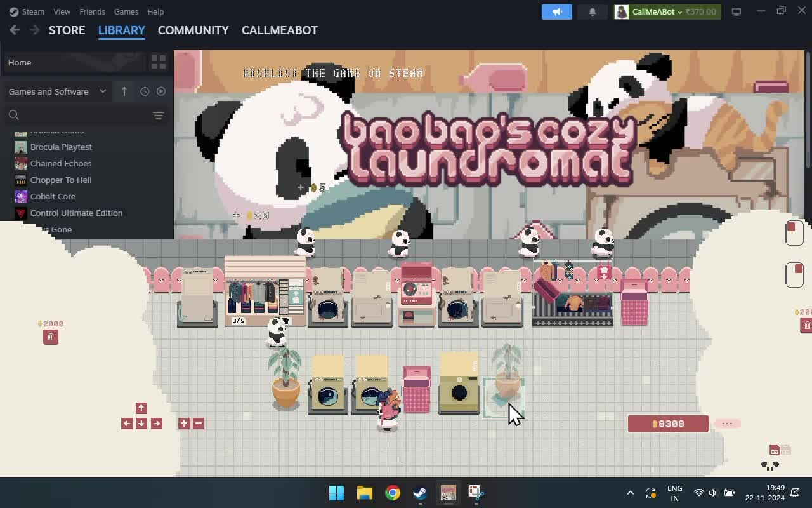The width and height of the screenshot is (812, 508).
Task: Open library advanced filter options
Action: (x=158, y=115)
